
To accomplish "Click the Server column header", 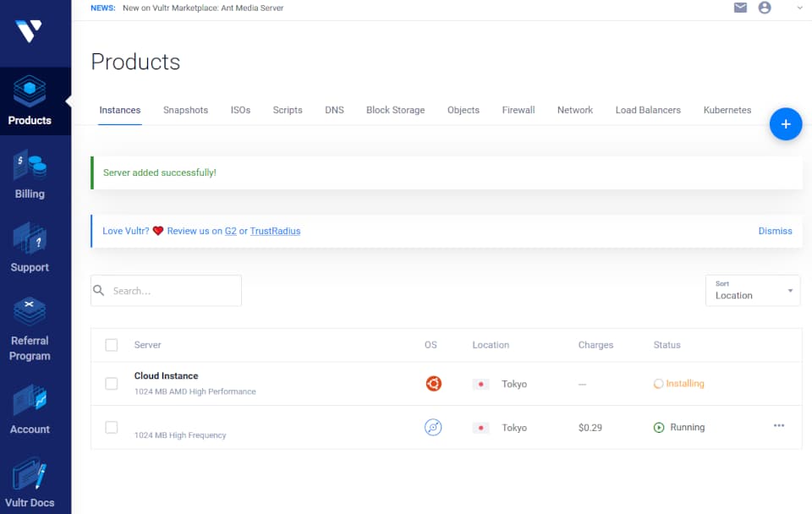I will [x=147, y=345].
